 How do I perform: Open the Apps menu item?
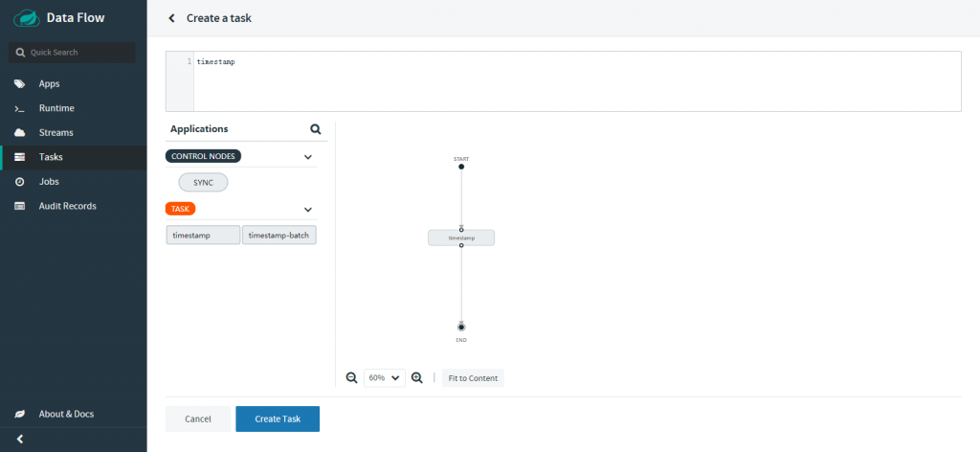pos(49,83)
